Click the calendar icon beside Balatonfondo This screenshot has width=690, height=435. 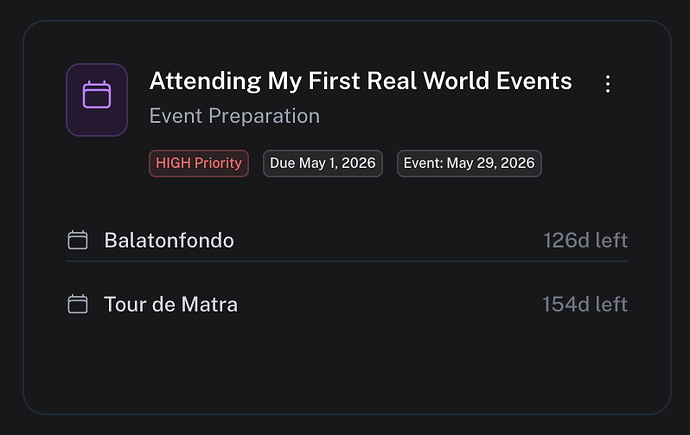point(77,240)
